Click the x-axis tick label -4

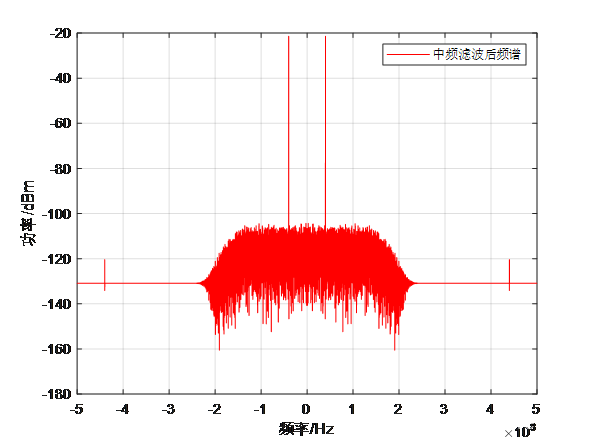click(123, 409)
